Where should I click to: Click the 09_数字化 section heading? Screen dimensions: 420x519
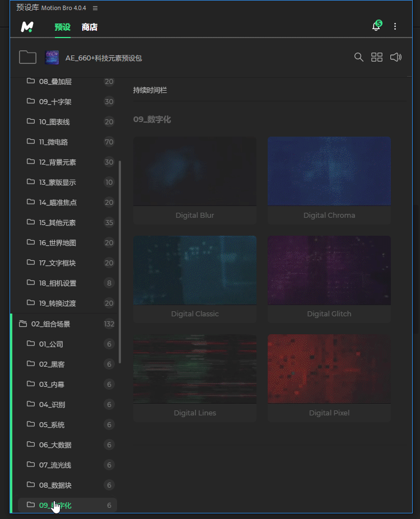(x=152, y=119)
